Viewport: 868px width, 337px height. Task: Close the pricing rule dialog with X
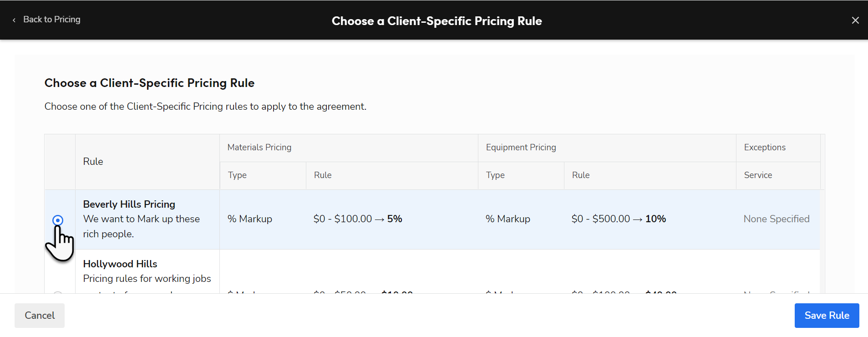(855, 20)
